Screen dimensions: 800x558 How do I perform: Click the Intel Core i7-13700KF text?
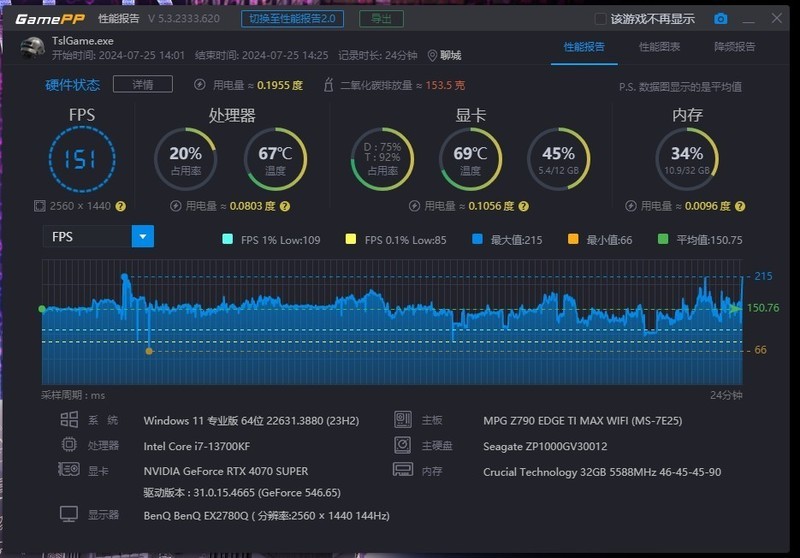(x=197, y=446)
